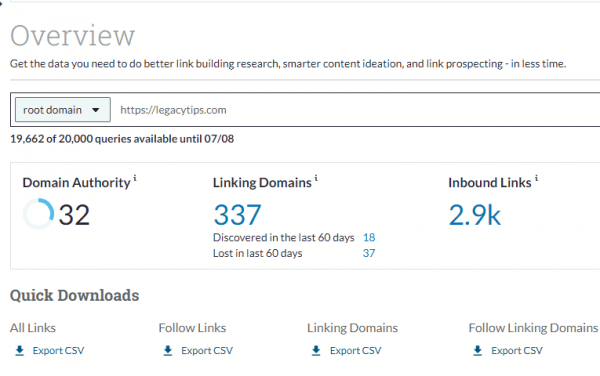Export CSV under Follow Links

tap(207, 350)
